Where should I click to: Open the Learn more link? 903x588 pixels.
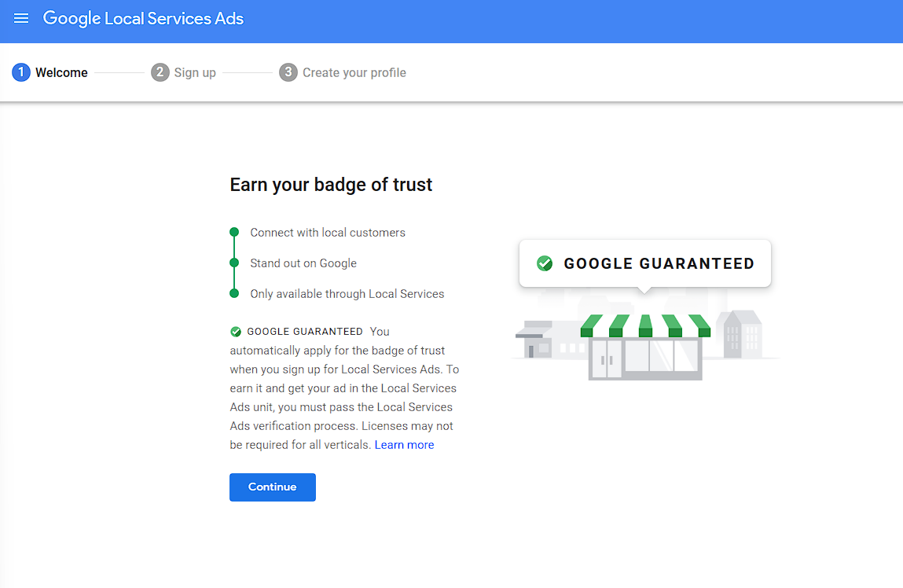[404, 445]
